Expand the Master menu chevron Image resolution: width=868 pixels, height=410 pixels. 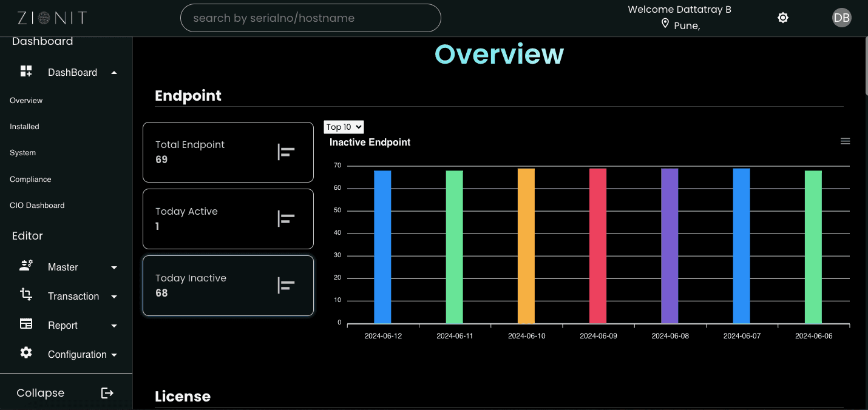tap(114, 267)
